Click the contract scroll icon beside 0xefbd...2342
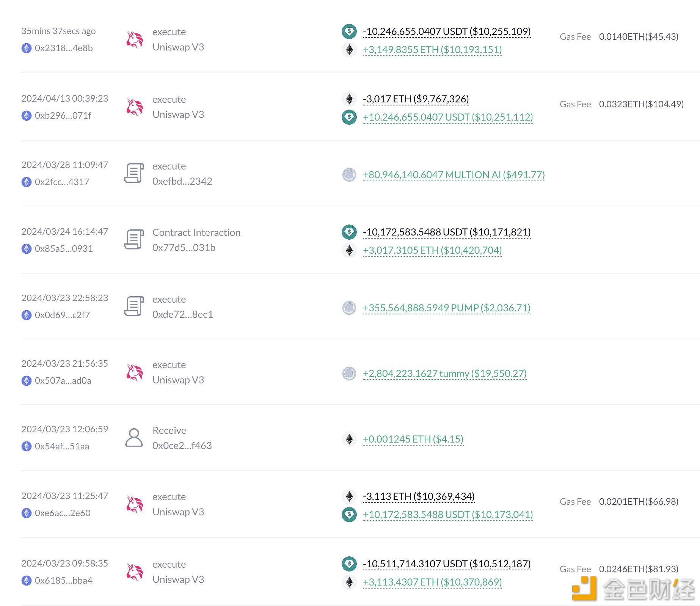This screenshot has width=700, height=606. point(134,173)
